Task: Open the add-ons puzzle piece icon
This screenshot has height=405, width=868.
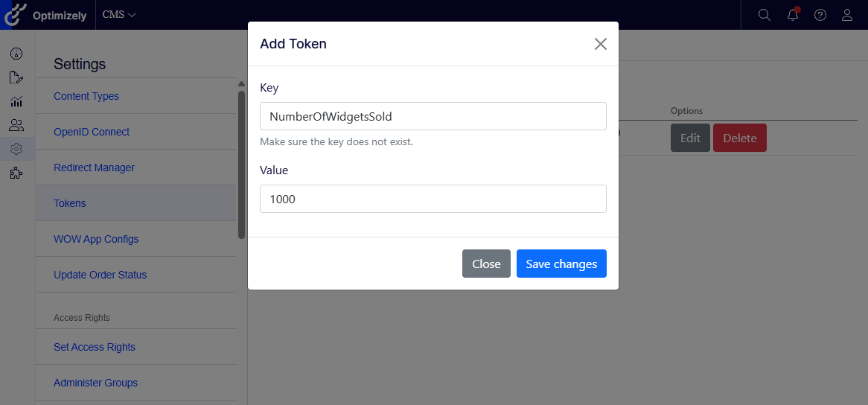Action: 16,173
